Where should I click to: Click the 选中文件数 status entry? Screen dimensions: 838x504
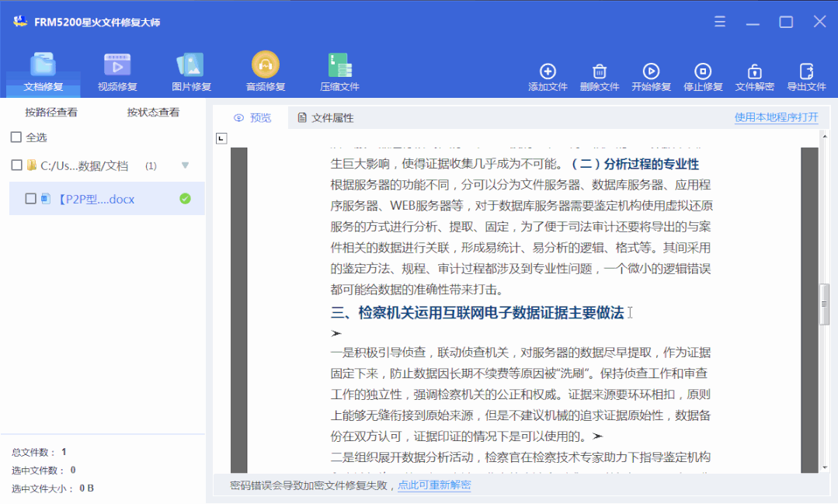click(43, 471)
